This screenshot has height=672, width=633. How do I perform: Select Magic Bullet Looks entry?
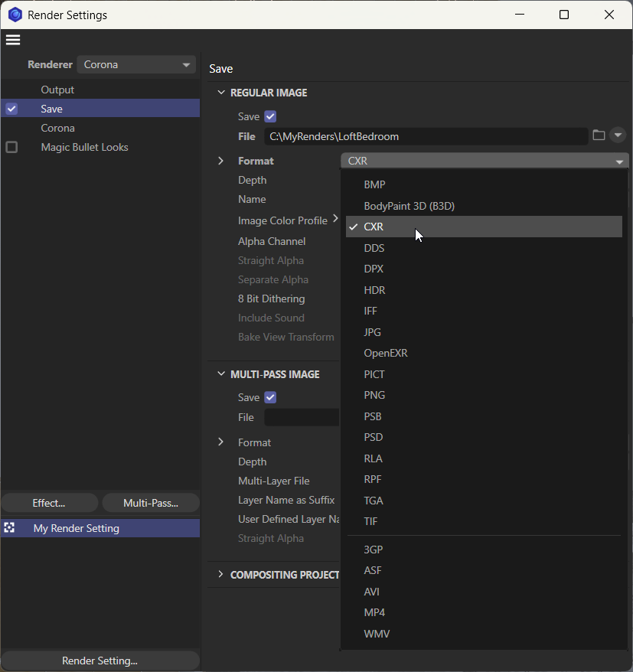pos(100,147)
